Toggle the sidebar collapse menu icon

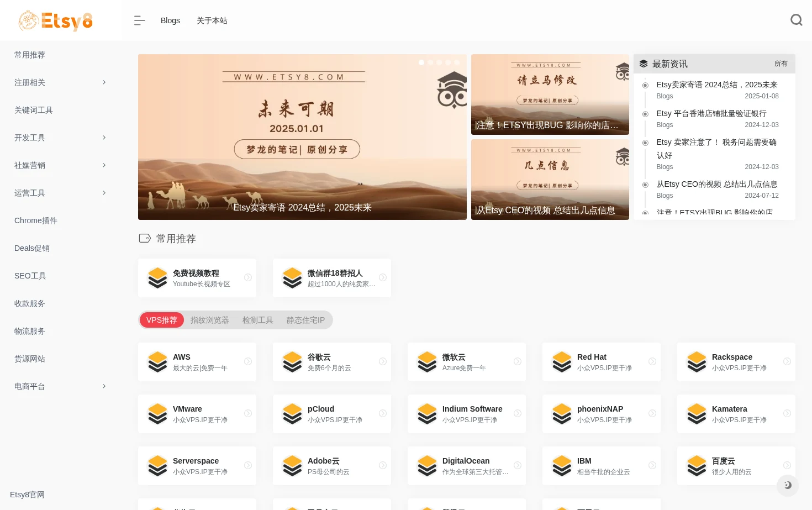click(x=139, y=20)
